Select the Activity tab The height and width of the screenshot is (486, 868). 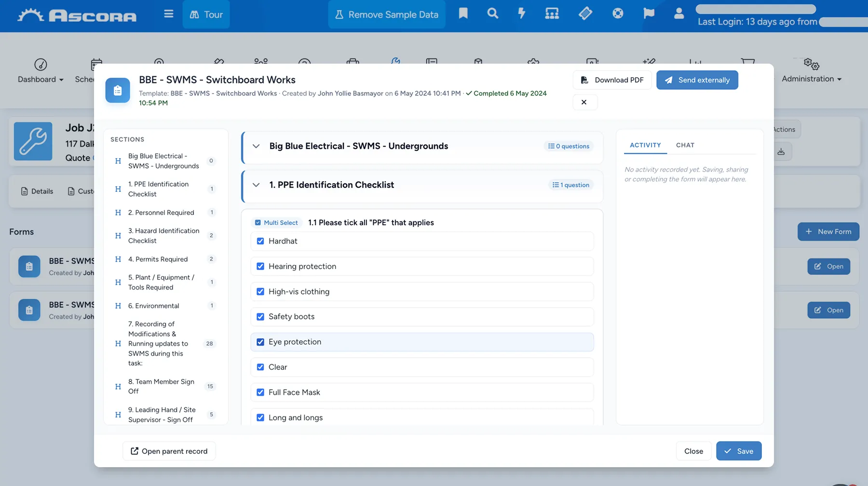click(645, 145)
